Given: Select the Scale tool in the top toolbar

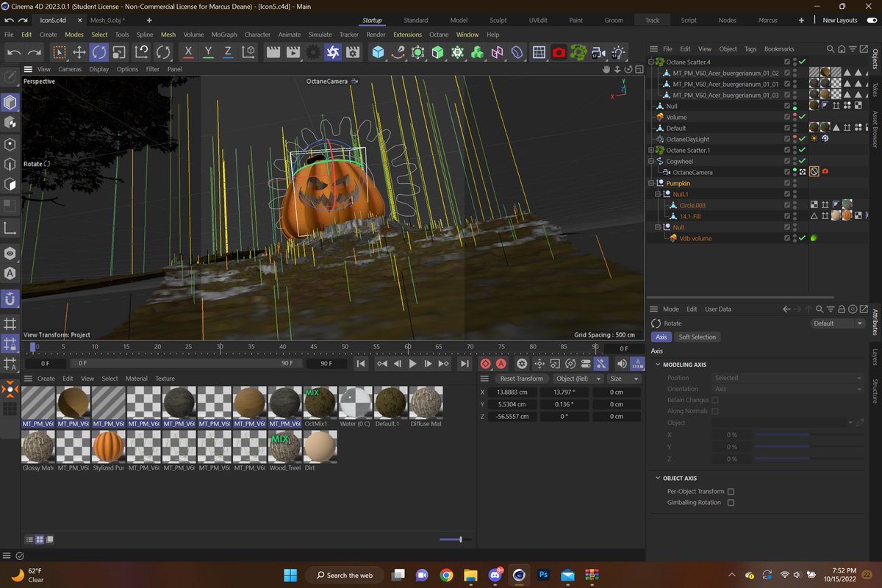Looking at the screenshot, I should 118,52.
